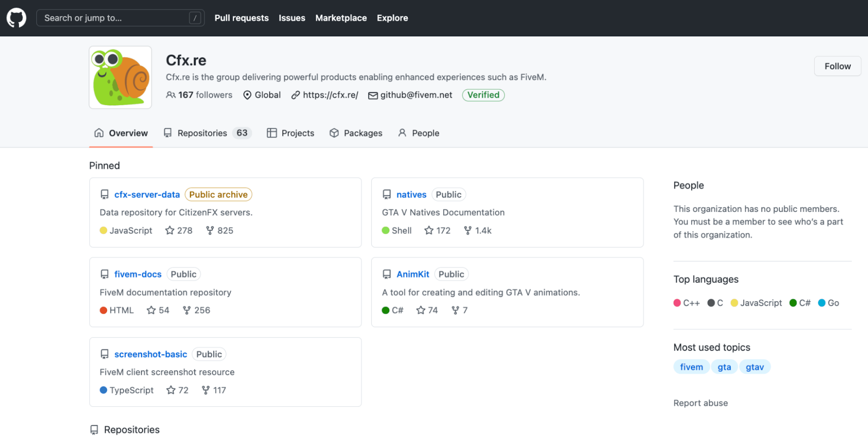Switch to the Overview tab
The image size is (868, 438).
coord(121,133)
